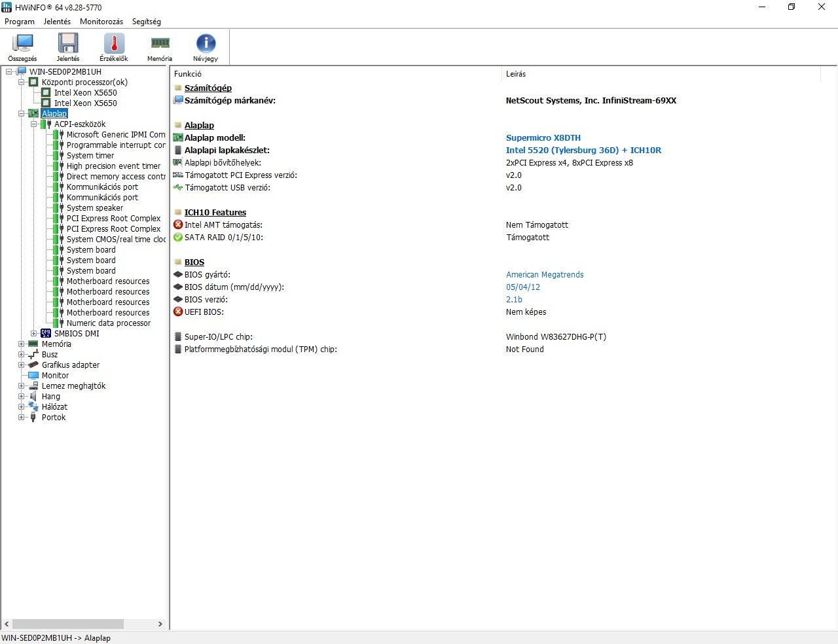Click the Leírás column header

662,74
